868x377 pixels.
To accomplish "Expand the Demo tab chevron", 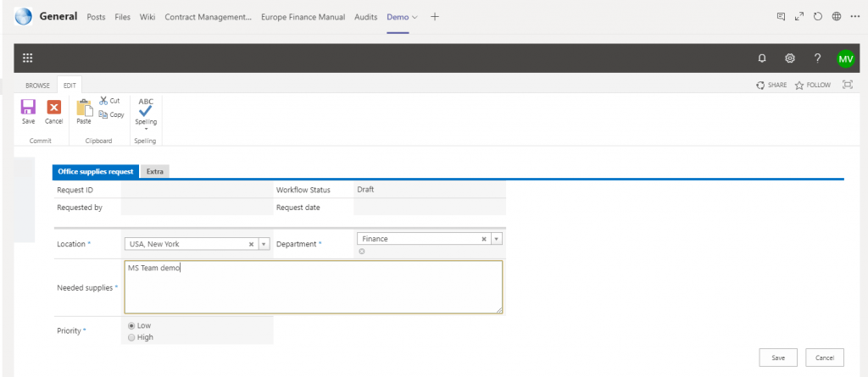I will coord(415,17).
